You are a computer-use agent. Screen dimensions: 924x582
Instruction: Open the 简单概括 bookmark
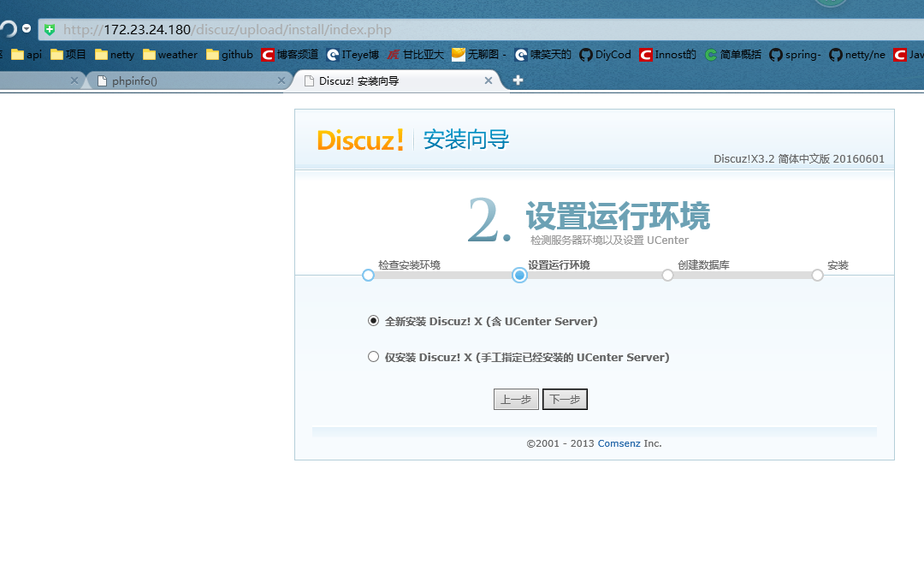733,55
